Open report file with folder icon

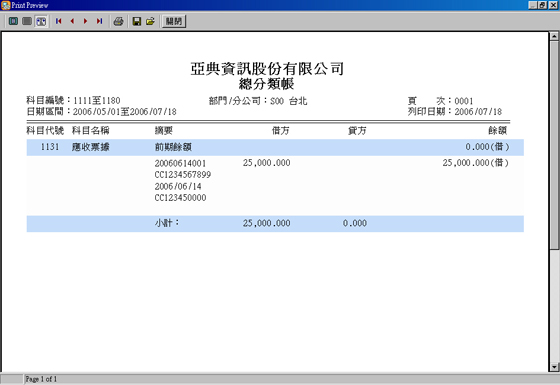[150, 21]
